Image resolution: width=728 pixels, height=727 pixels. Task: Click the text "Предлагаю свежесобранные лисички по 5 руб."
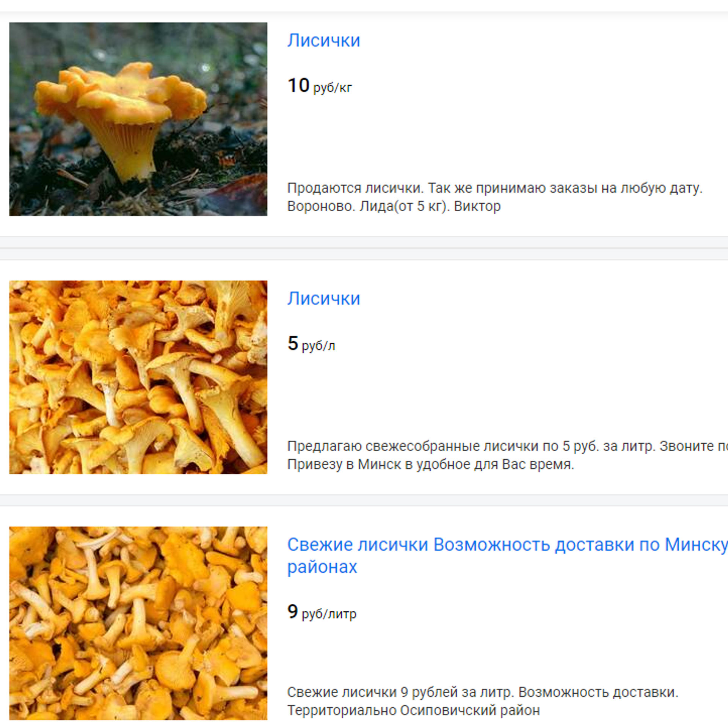coord(443,446)
